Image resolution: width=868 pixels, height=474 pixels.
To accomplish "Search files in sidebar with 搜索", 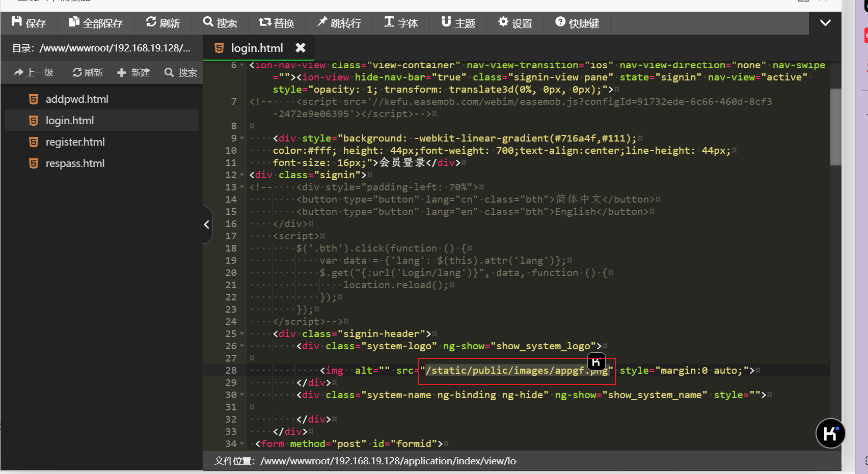I will [180, 72].
